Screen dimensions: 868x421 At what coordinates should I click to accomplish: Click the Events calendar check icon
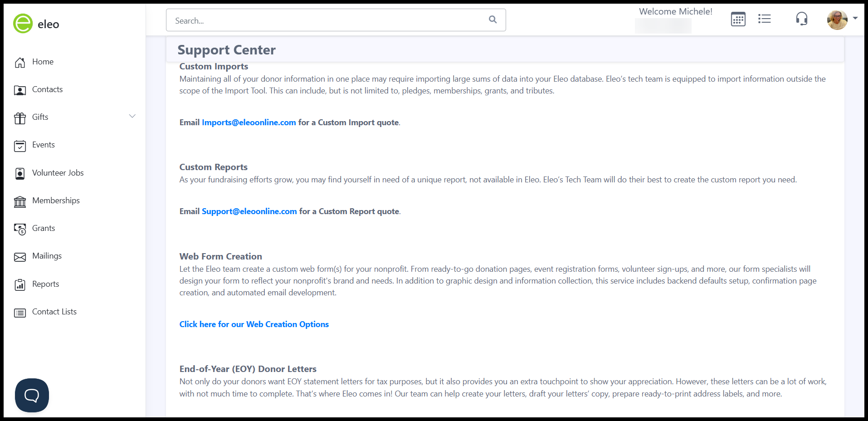[20, 146]
